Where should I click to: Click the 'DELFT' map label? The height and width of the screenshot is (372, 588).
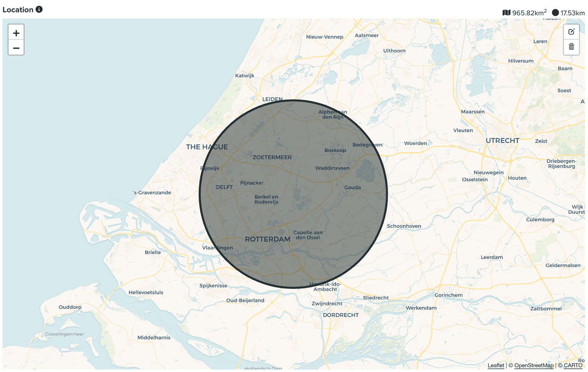[224, 187]
